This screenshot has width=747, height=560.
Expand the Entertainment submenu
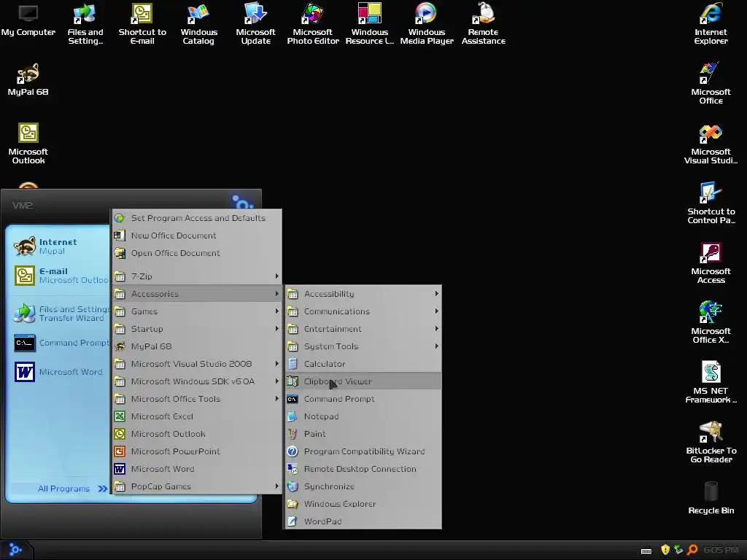(363, 329)
